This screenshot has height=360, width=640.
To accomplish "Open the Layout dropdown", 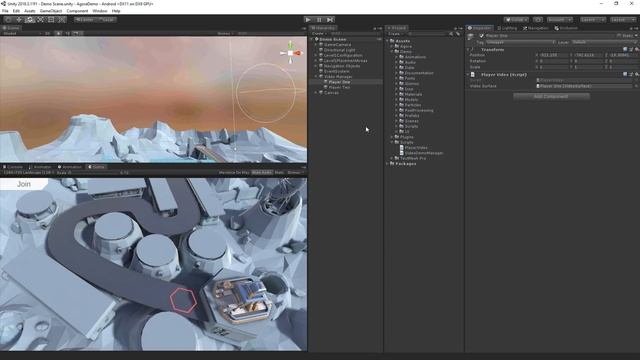I will [x=623, y=20].
